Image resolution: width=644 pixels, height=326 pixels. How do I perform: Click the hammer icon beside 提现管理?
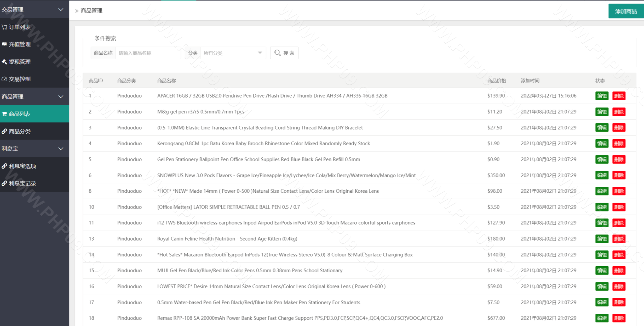coord(4,61)
